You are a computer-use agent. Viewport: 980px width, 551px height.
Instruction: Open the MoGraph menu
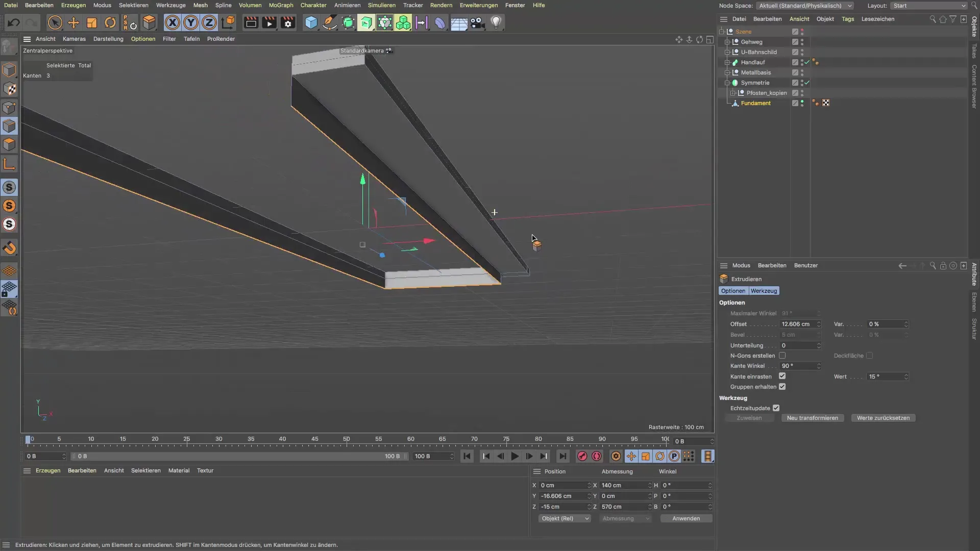(x=281, y=5)
